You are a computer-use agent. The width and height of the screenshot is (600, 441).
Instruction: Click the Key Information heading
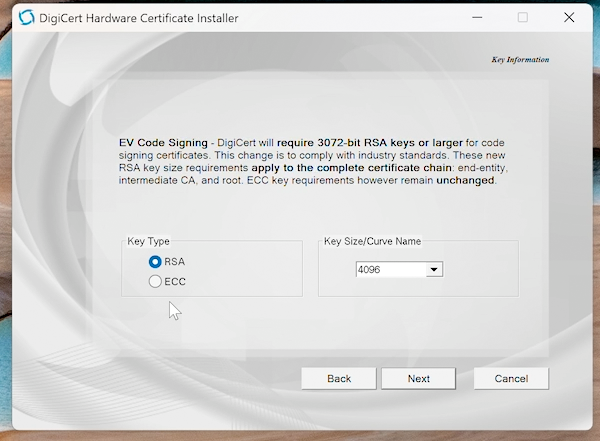(520, 60)
